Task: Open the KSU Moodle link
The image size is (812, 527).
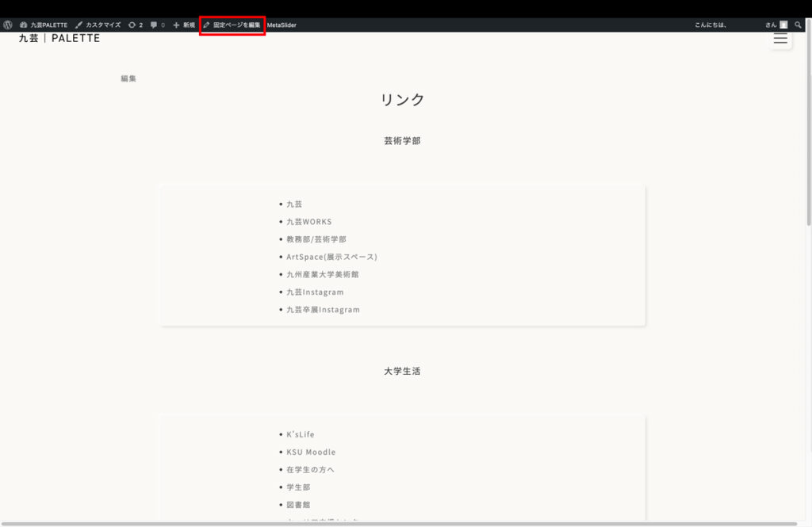Action: coord(311,453)
